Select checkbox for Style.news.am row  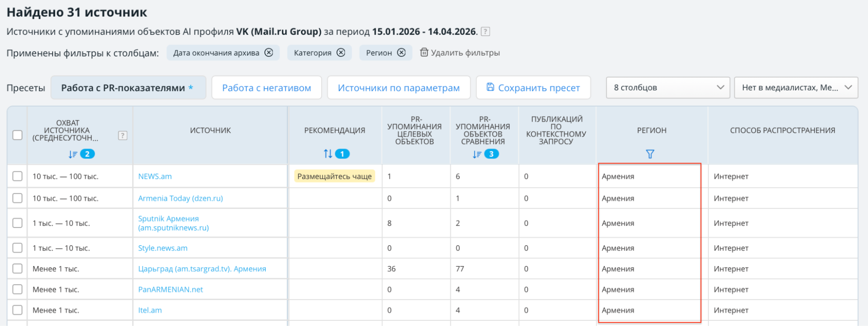tap(17, 248)
